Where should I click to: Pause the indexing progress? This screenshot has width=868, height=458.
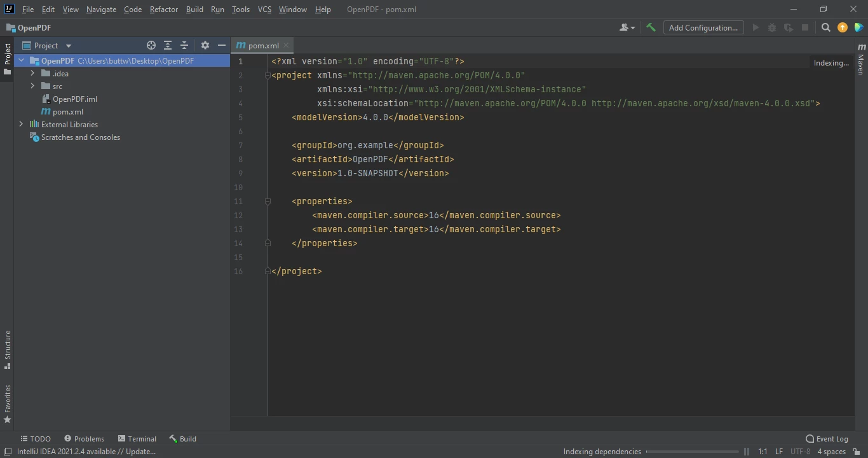[747, 452]
